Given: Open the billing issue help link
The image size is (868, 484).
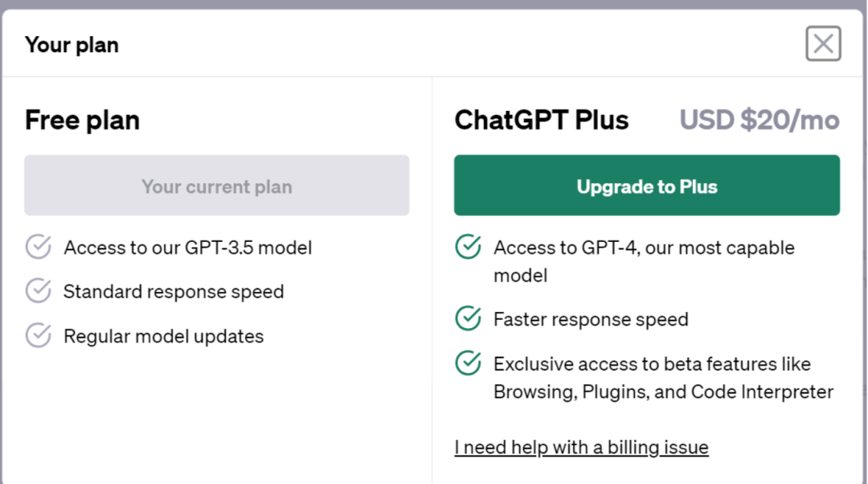Looking at the screenshot, I should (581, 447).
